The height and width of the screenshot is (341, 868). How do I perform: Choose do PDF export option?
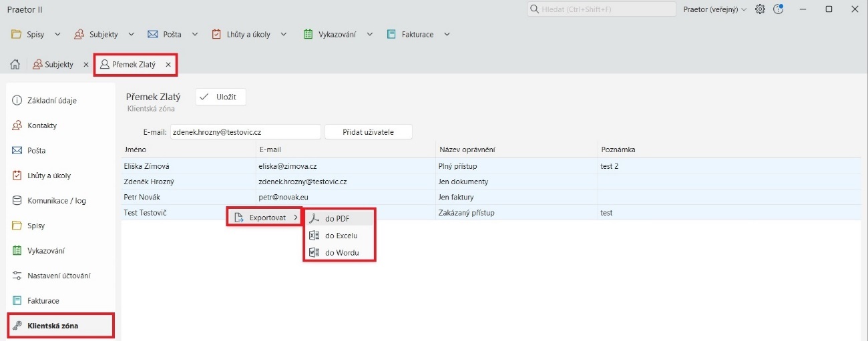(340, 218)
